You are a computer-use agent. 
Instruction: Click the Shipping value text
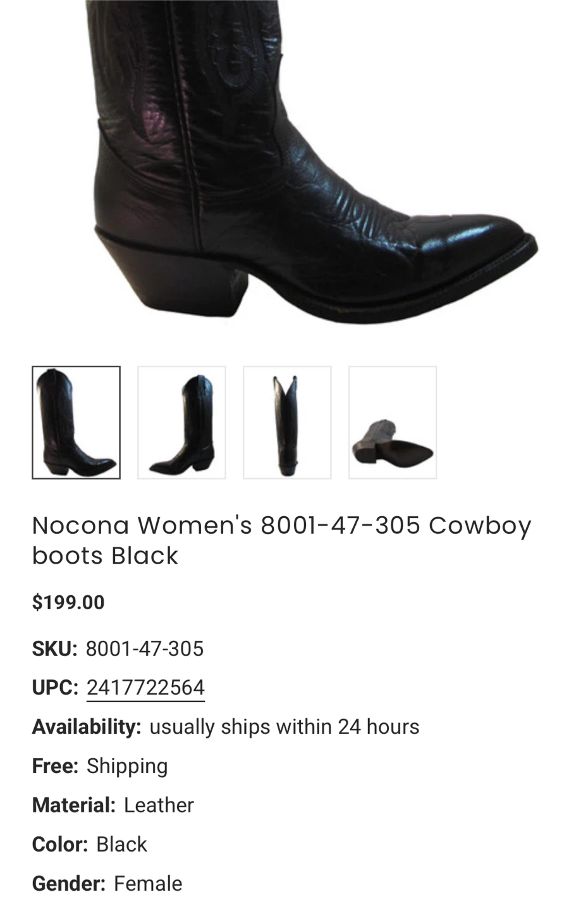coord(127,766)
